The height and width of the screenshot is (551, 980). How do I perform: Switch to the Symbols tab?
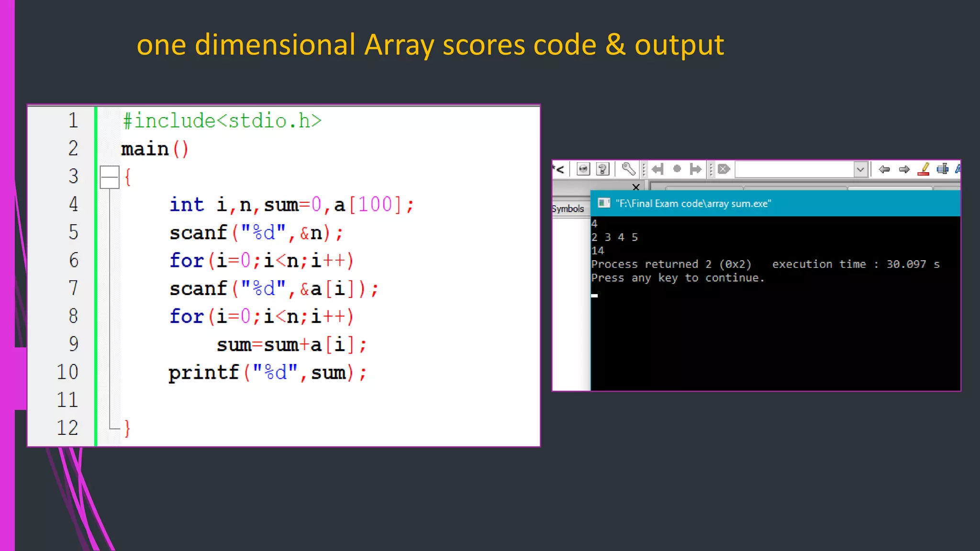(x=568, y=209)
